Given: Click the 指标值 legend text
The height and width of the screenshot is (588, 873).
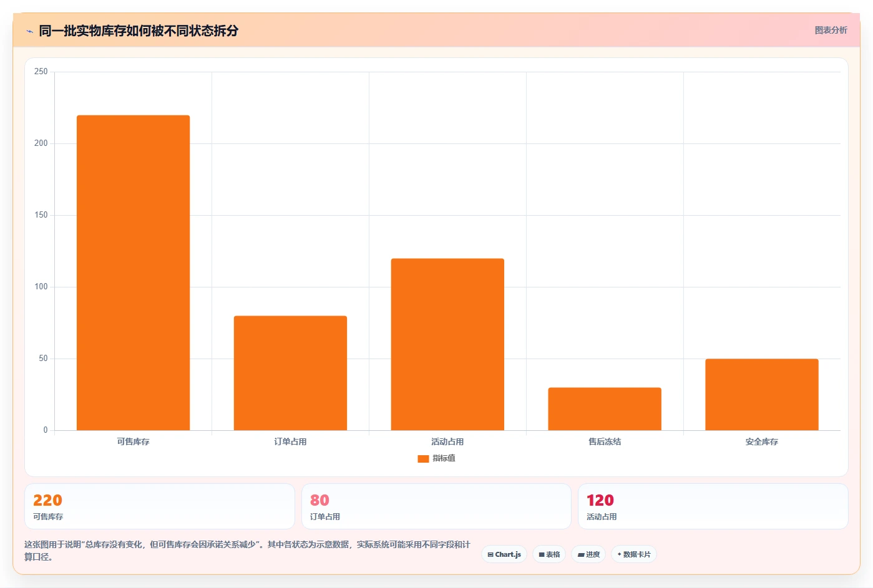Looking at the screenshot, I should click(x=444, y=458).
